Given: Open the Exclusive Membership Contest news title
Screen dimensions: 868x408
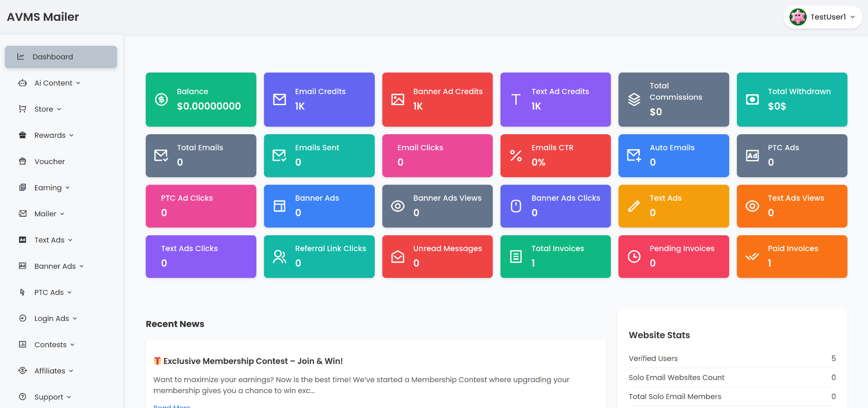Looking at the screenshot, I should (253, 361).
